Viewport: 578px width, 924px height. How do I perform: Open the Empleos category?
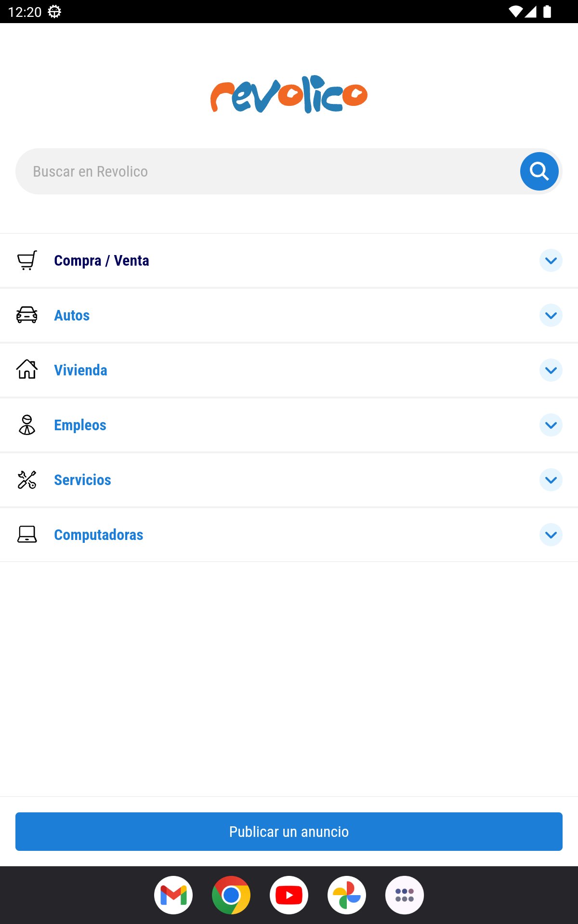pos(80,425)
